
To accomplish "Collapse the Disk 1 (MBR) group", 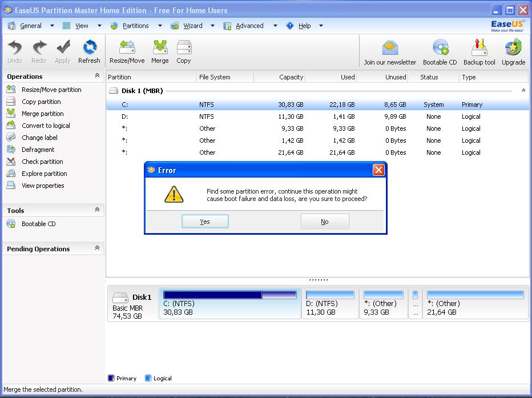I will [x=523, y=91].
